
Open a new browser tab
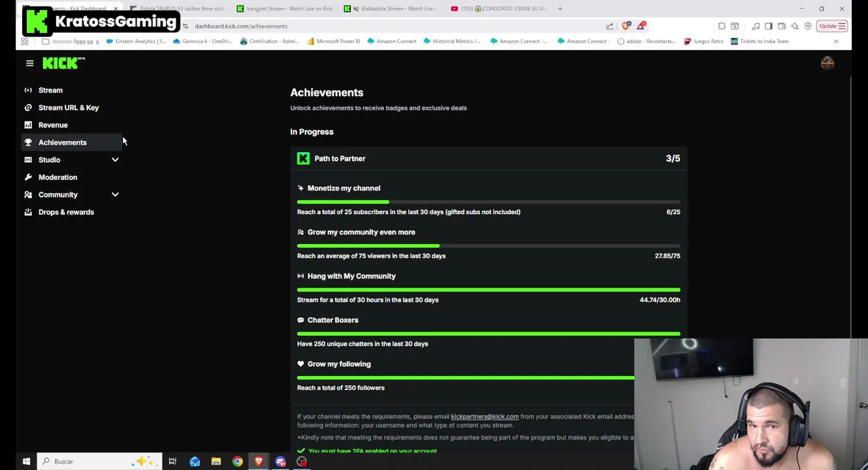pyautogui.click(x=560, y=8)
